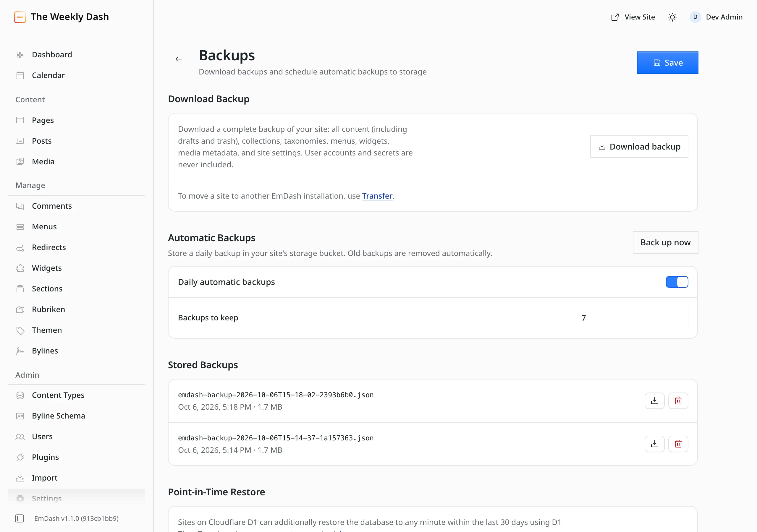Turn off Daily automatic backups switch
The height and width of the screenshot is (532, 757).
tap(677, 282)
